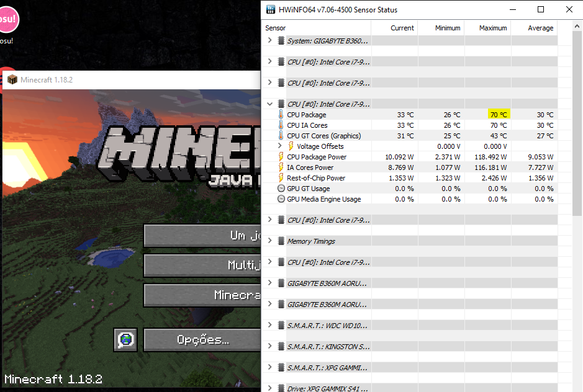This screenshot has height=392, width=583.
Task: Open Minecraft Realms button in Minecraft menu
Action: 202,295
